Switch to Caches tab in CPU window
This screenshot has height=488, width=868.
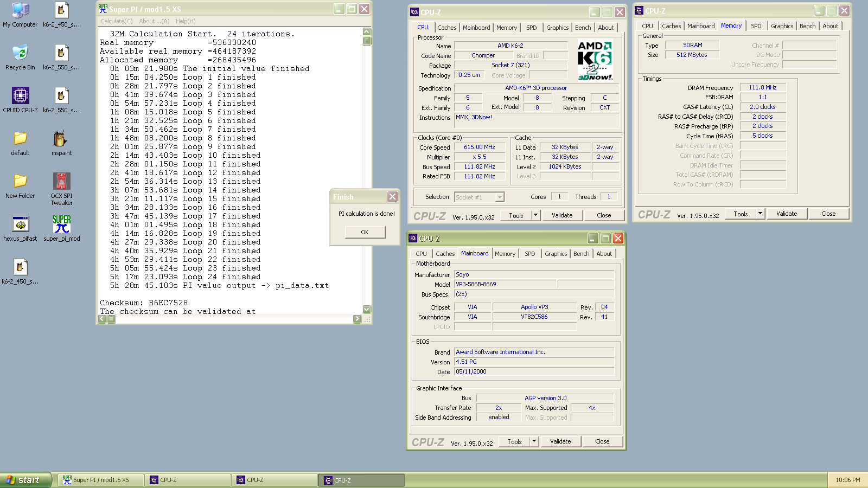(447, 28)
